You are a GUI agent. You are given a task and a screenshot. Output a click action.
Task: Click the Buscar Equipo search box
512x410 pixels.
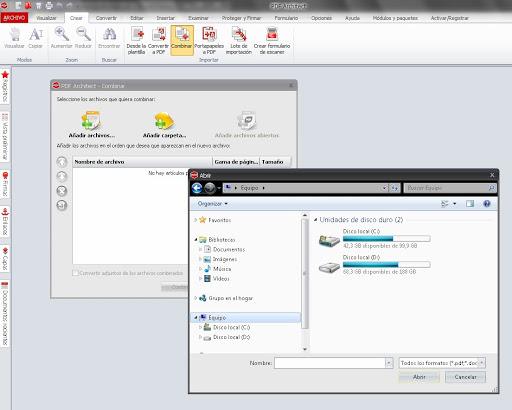pos(450,188)
